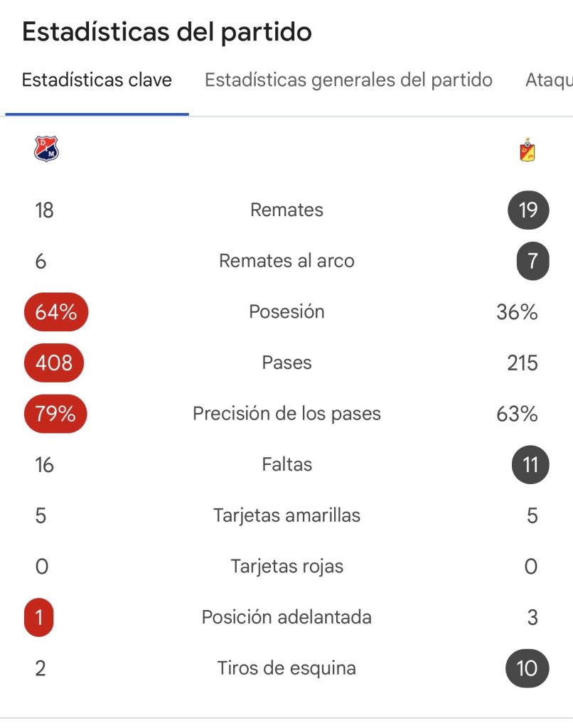Image resolution: width=573 pixels, height=728 pixels.
Task: Tap the dark 19 shots badge
Action: tap(528, 210)
